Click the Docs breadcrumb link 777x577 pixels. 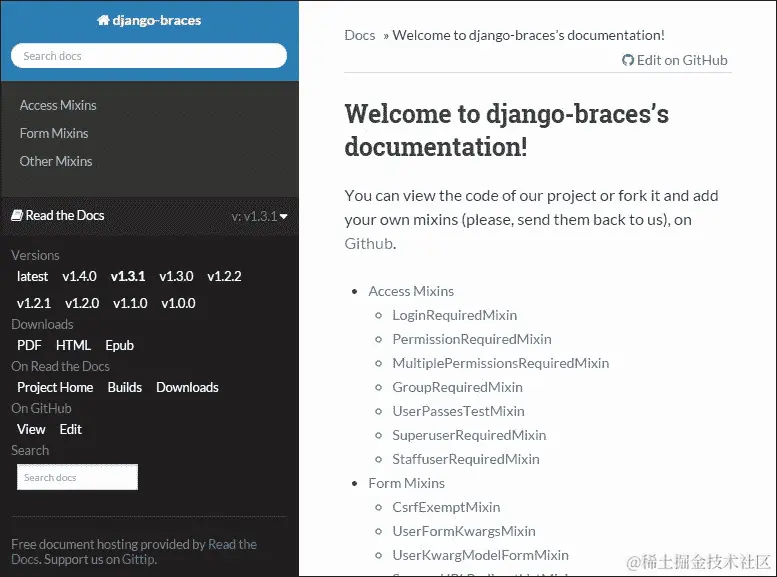pos(360,35)
